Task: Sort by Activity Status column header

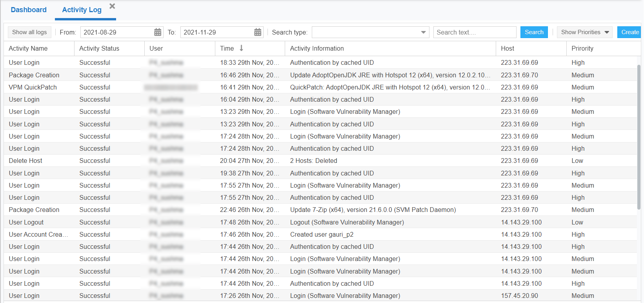Action: [99, 48]
